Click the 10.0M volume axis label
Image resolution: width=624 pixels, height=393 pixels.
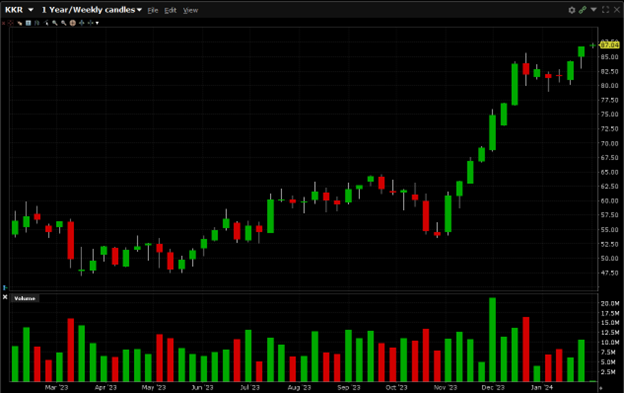pyautogui.click(x=610, y=342)
